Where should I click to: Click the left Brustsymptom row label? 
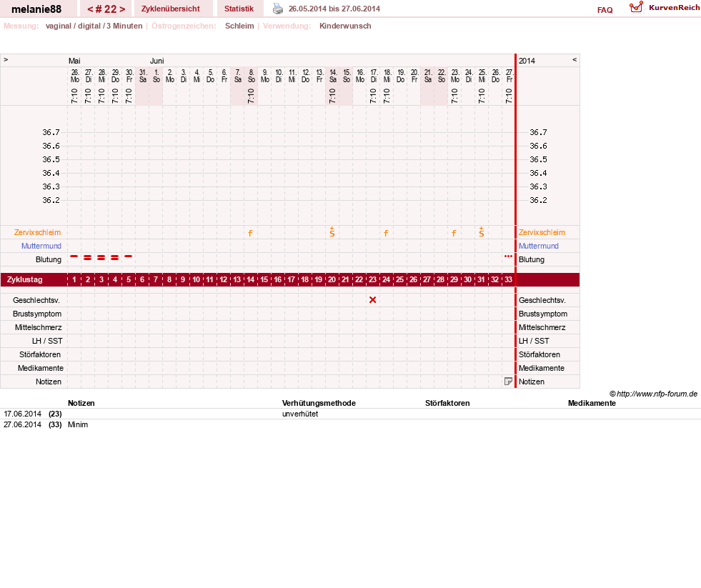(x=37, y=314)
